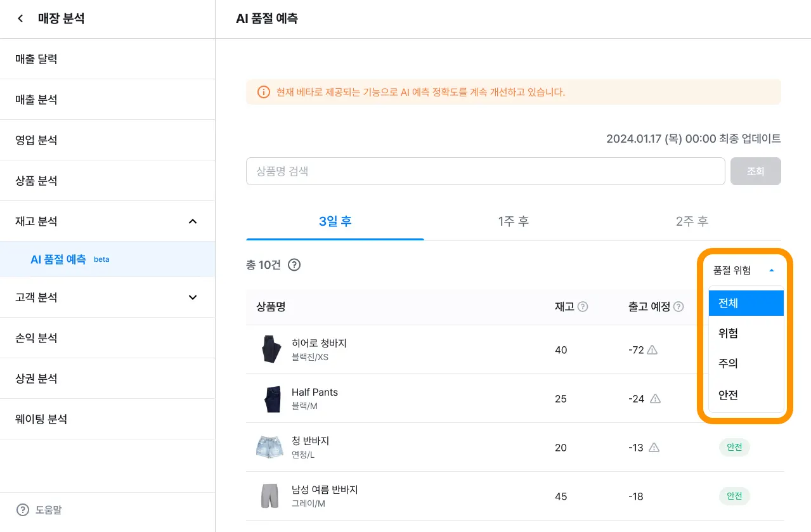Viewport: 811px width, 532px height.
Task: Select 위험 in the filter dropdown
Action: (728, 334)
